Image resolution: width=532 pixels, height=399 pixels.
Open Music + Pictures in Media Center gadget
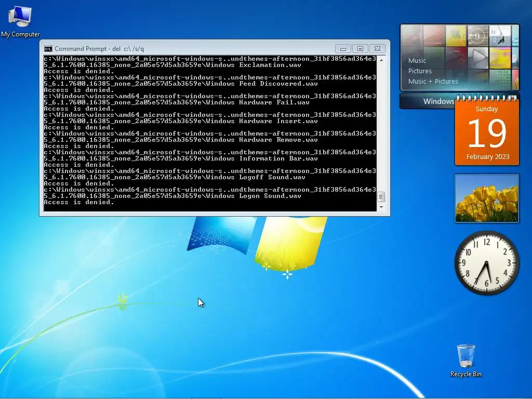coord(433,82)
